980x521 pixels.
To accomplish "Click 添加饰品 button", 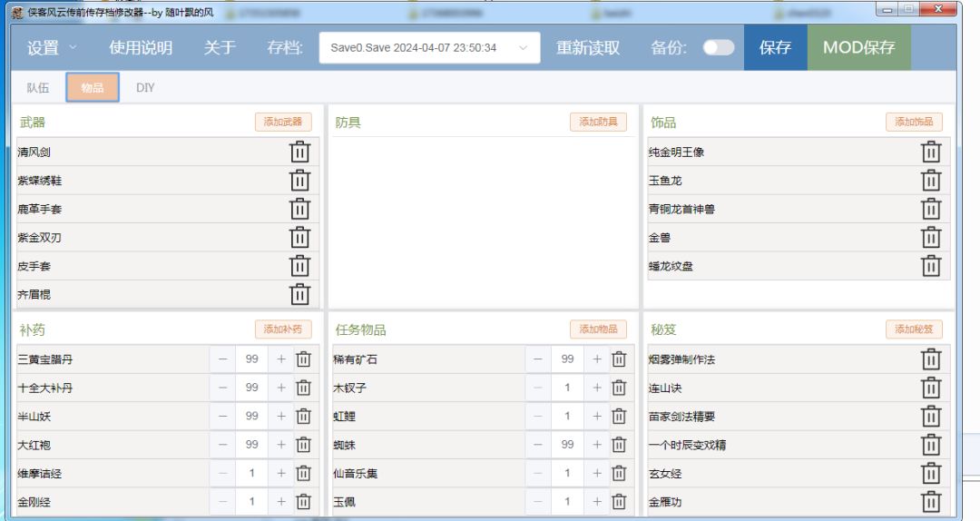I will click(914, 122).
